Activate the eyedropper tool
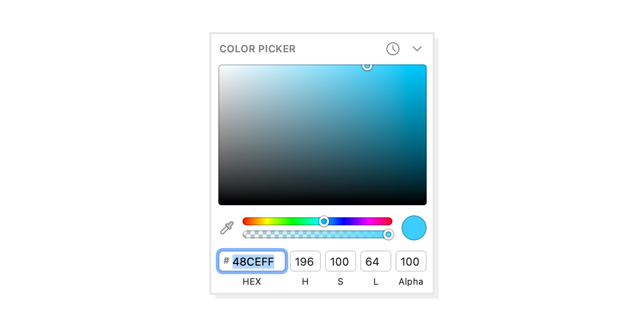The height and width of the screenshot is (332, 644). [227, 228]
